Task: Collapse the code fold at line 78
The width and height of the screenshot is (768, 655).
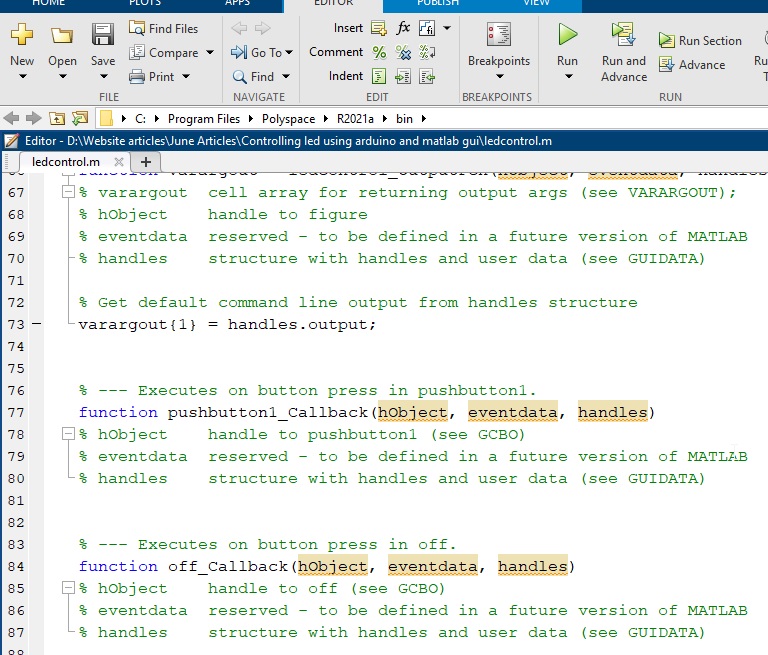Action: coord(68,435)
